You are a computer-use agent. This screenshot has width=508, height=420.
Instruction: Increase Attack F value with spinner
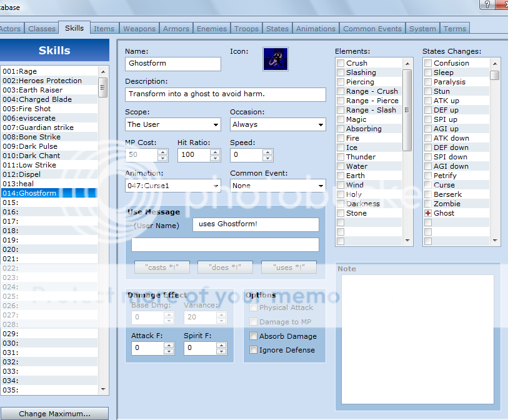[169, 346]
